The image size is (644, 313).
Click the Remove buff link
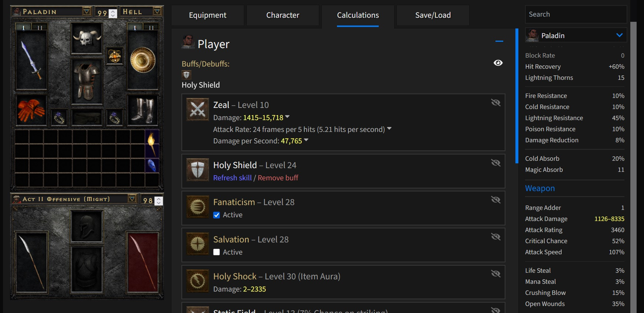(278, 178)
